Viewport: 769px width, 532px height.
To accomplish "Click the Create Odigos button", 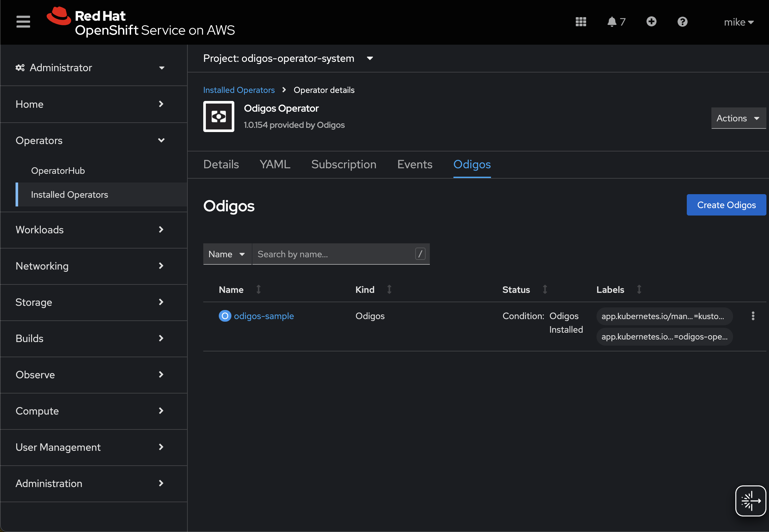I will pos(726,205).
